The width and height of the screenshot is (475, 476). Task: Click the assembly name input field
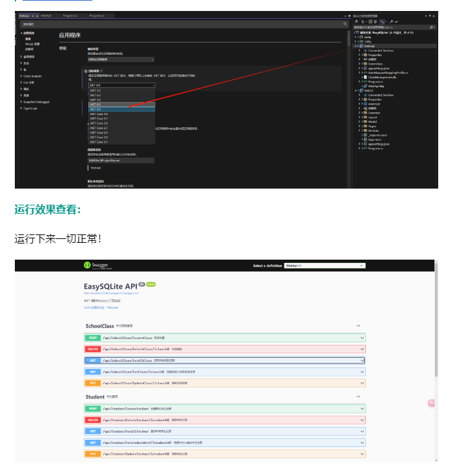coord(121,160)
